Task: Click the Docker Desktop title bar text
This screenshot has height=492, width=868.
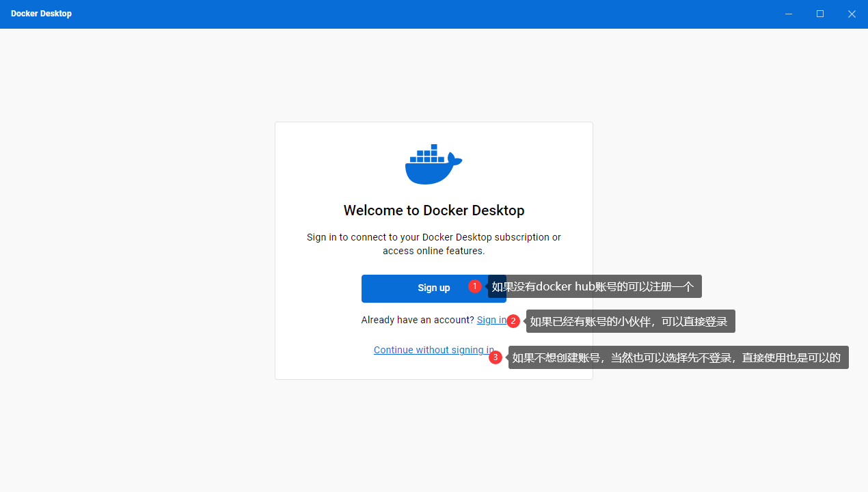Action: coord(41,14)
